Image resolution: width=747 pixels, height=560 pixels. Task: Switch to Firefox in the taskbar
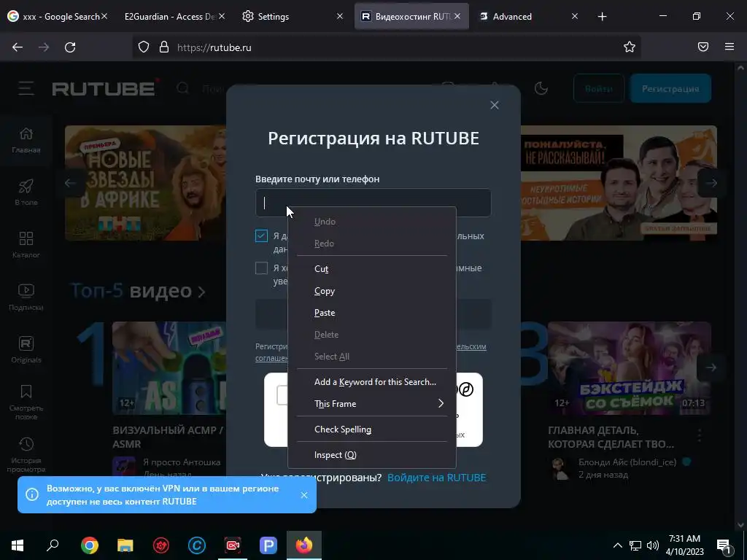click(304, 545)
